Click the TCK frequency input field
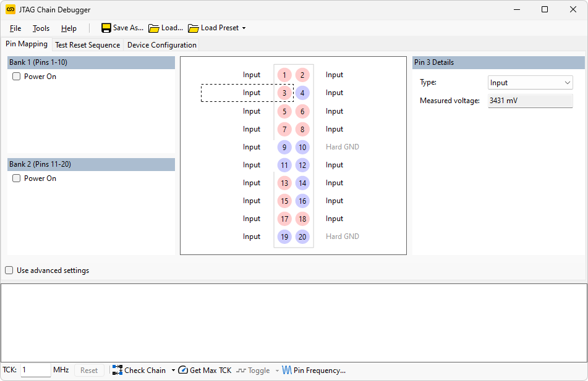The height and width of the screenshot is (381, 588). point(35,370)
